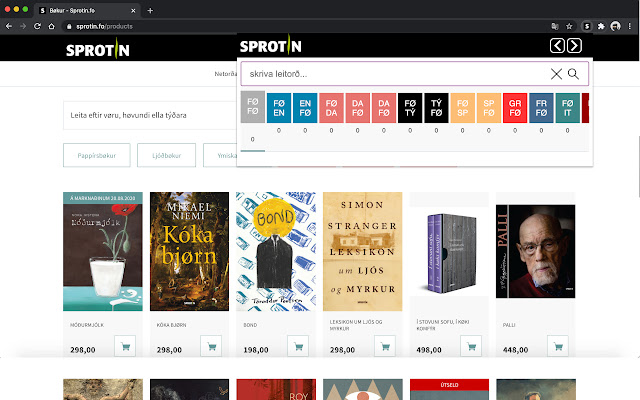The width and height of the screenshot is (640, 400).
Task: Add Bond book to cart
Action: [298, 346]
